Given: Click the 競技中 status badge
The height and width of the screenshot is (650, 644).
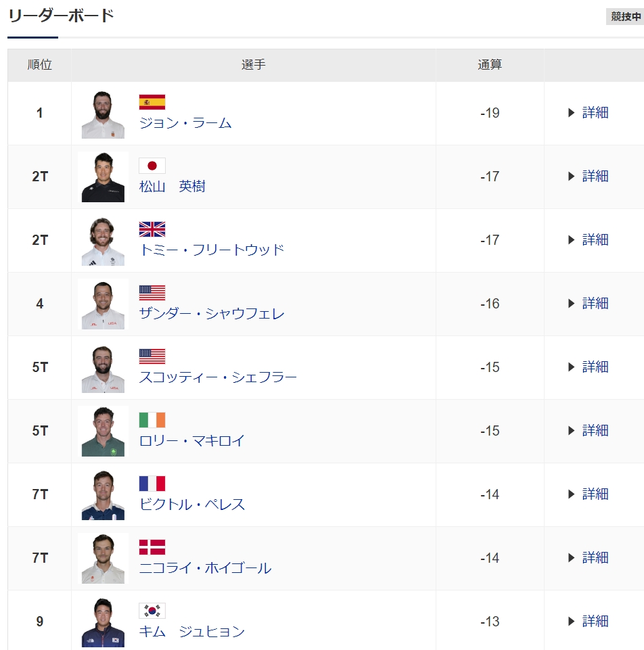Looking at the screenshot, I should pos(625,17).
